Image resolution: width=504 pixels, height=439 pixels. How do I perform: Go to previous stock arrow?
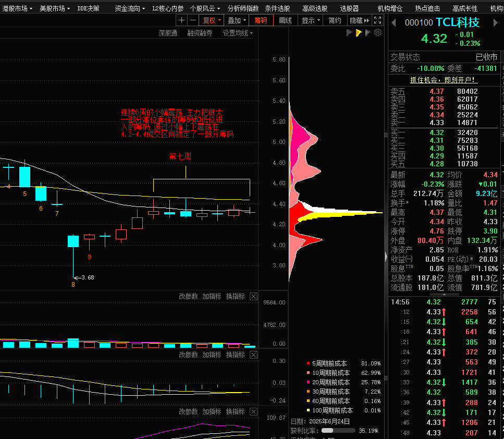[x=394, y=23]
